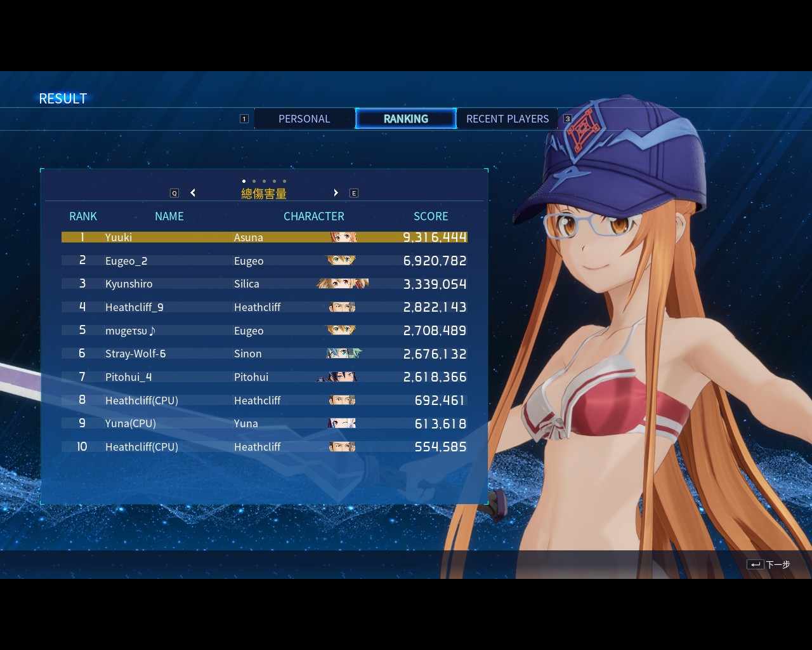This screenshot has height=650, width=812.
Task: Click the CHARACTER column header
Action: click(314, 216)
